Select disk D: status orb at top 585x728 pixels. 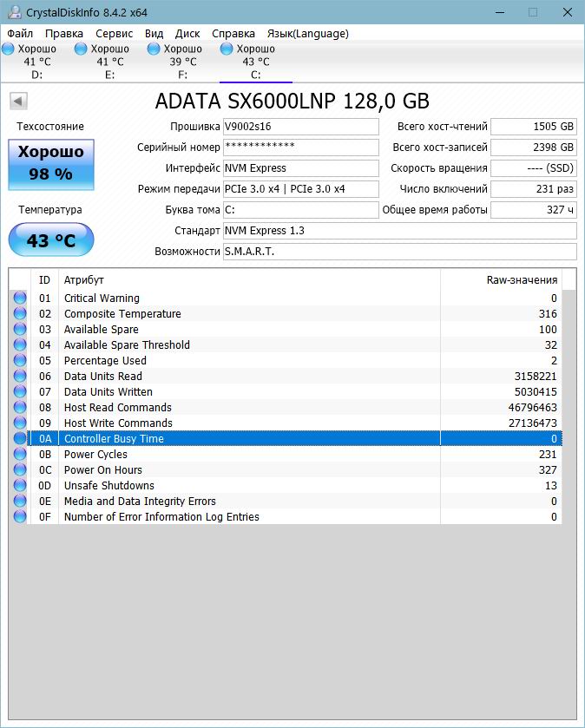point(8,49)
